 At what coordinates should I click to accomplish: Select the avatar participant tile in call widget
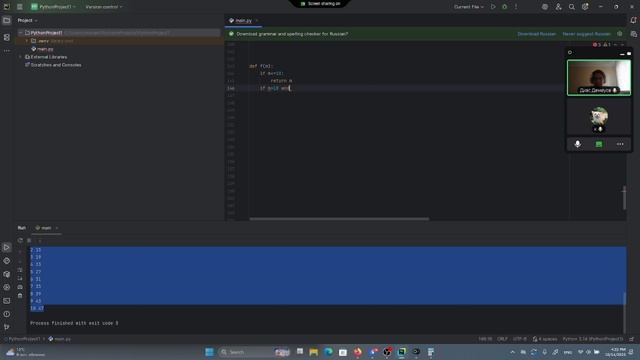pos(599,118)
